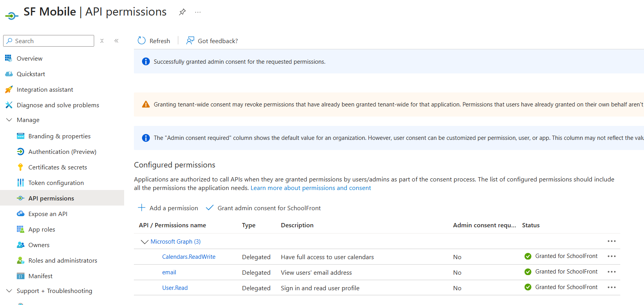Open the Microsoft Graph (3) link
Image resolution: width=644 pixels, height=305 pixels.
coord(175,242)
